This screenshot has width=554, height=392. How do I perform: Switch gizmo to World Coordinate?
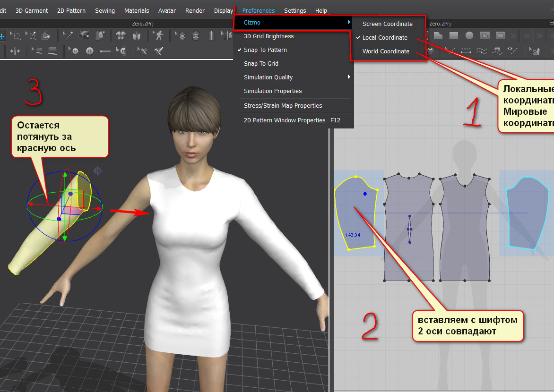(386, 51)
